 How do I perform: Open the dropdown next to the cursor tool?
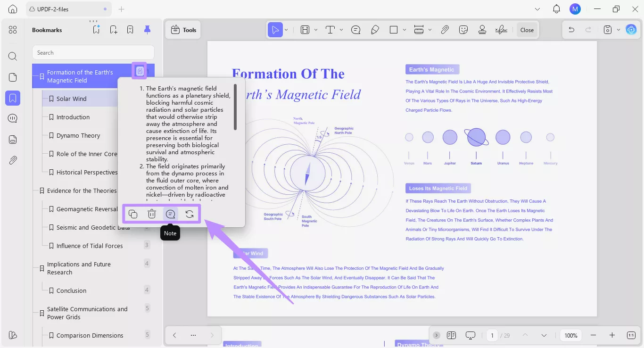tap(286, 30)
